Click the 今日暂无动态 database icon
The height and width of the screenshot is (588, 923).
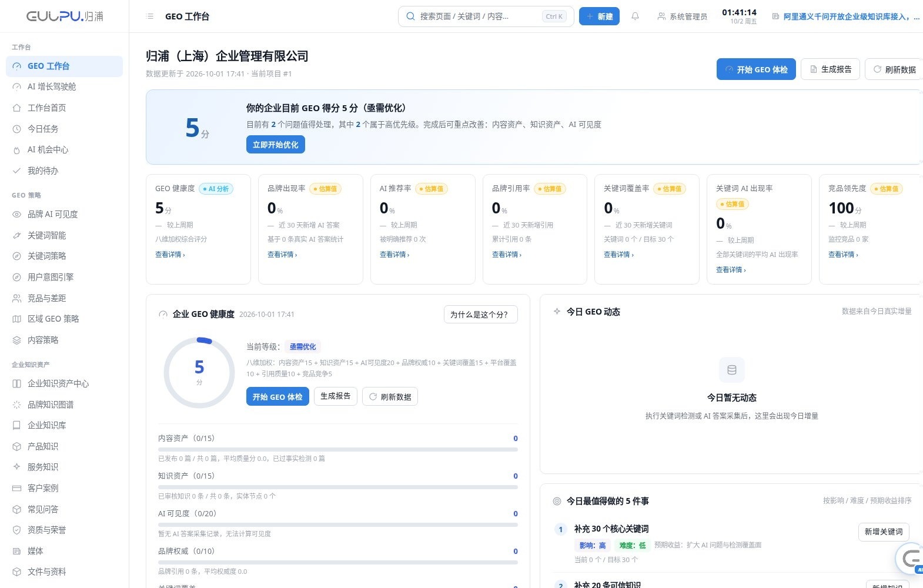[732, 370]
